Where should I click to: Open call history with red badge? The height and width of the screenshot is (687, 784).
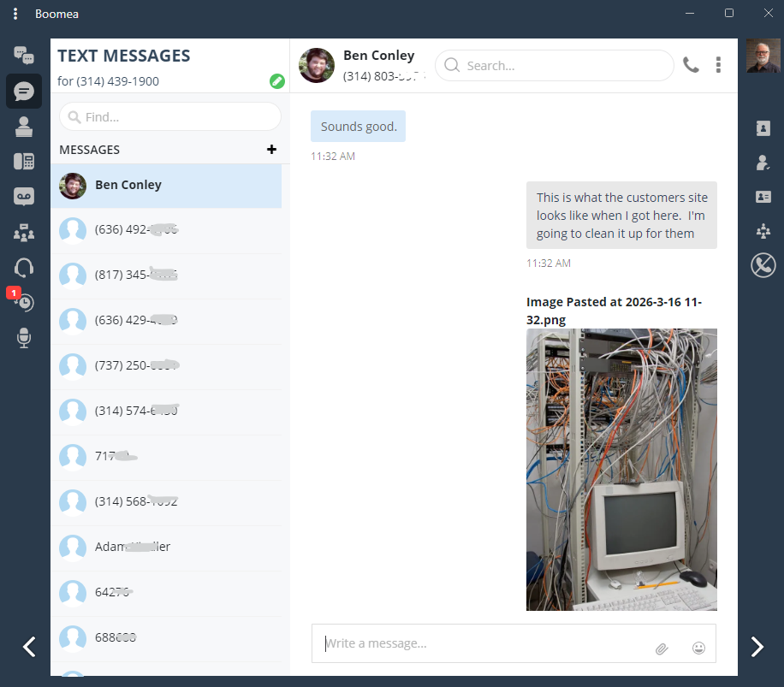click(24, 302)
